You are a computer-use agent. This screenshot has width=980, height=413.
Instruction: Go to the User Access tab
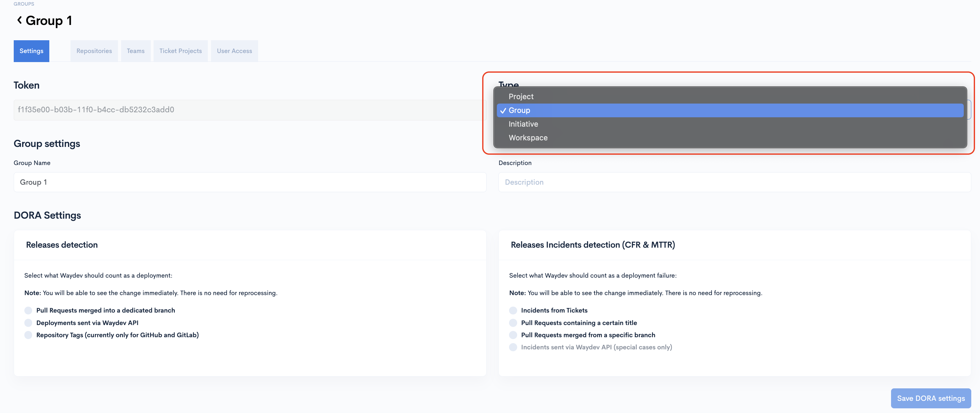point(234,51)
